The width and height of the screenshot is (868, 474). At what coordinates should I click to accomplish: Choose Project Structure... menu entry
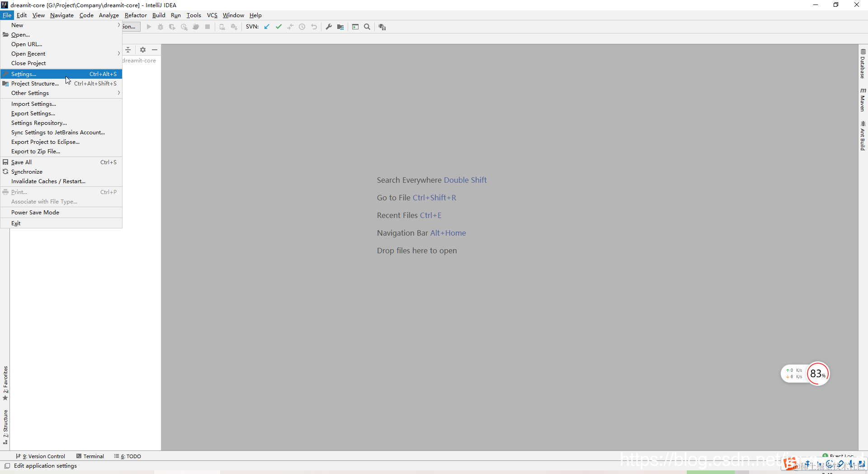[x=61, y=84]
